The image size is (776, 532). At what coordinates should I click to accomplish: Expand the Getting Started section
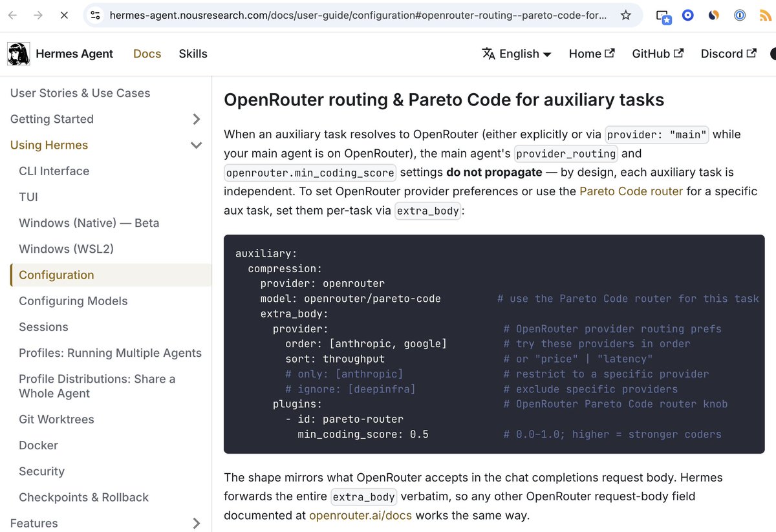point(197,119)
